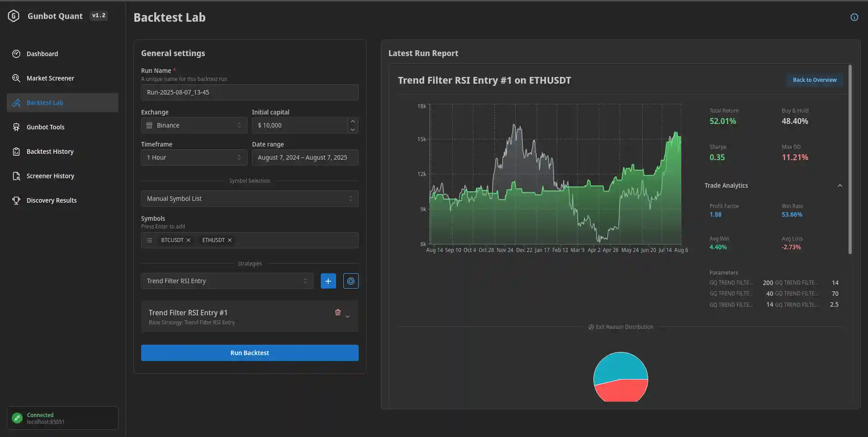The width and height of the screenshot is (868, 437).
Task: Click the symbols list icon
Action: pyautogui.click(x=149, y=240)
